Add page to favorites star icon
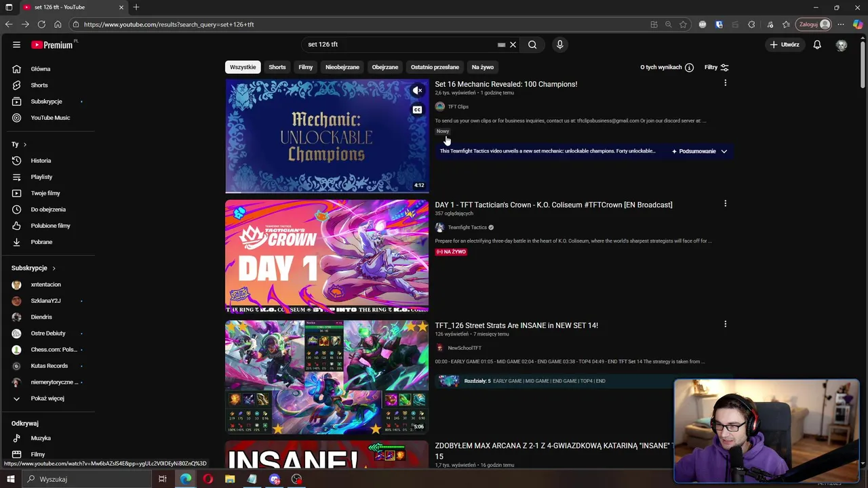Screen dimensions: 868x488 (683, 24)
